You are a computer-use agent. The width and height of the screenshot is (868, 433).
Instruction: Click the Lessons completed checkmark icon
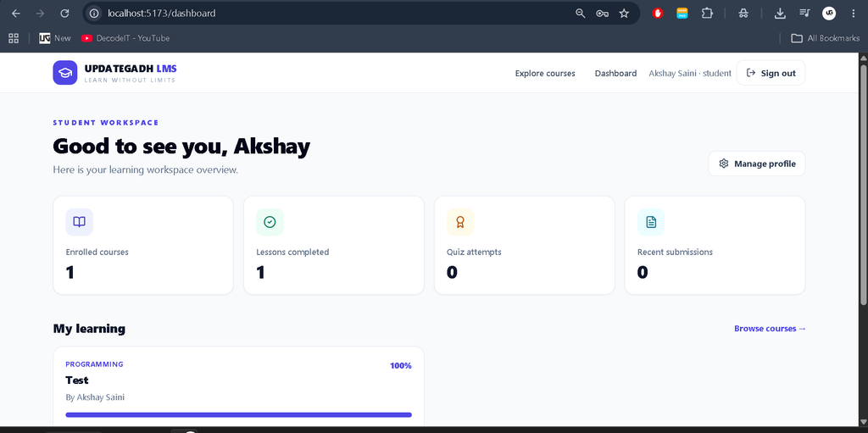pos(270,222)
